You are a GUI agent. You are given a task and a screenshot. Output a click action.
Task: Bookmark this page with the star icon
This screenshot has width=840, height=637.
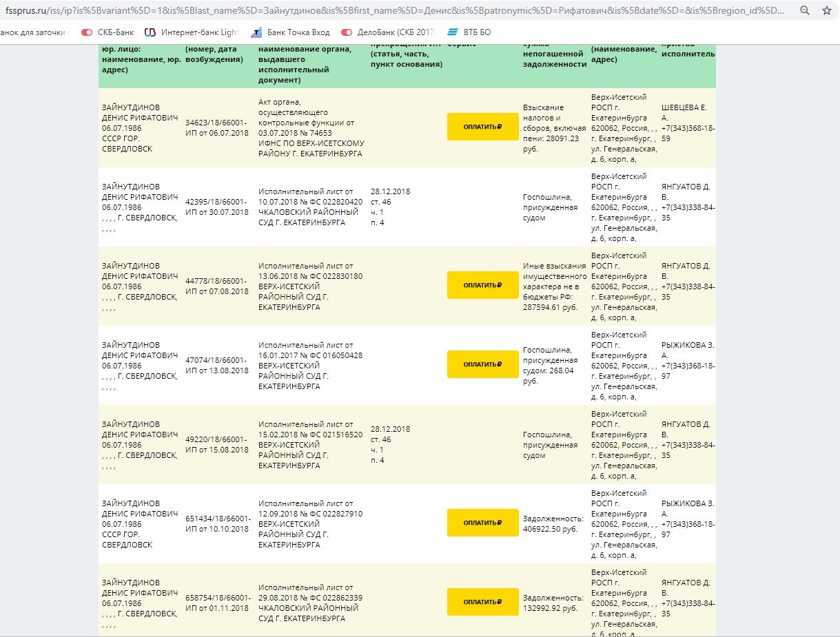(x=827, y=11)
